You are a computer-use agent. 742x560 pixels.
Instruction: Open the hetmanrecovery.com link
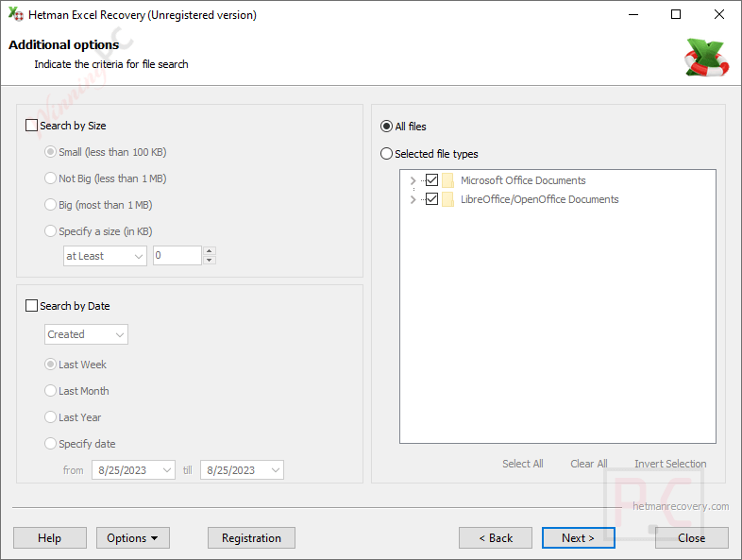click(681, 506)
